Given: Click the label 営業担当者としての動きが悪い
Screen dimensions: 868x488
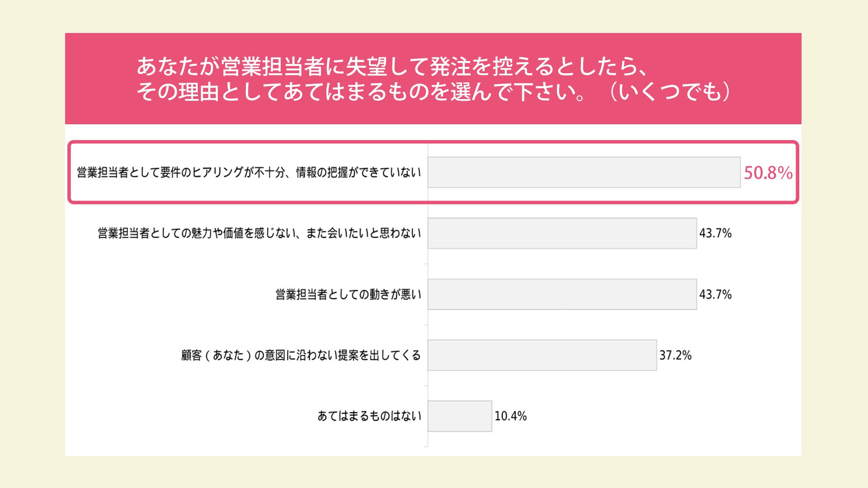Looking at the screenshot, I should coord(348,295).
